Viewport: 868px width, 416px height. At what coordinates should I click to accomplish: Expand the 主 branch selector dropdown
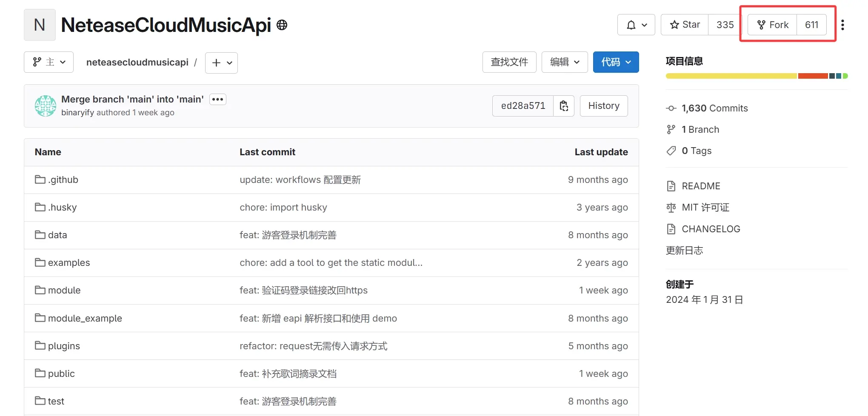pyautogui.click(x=48, y=62)
